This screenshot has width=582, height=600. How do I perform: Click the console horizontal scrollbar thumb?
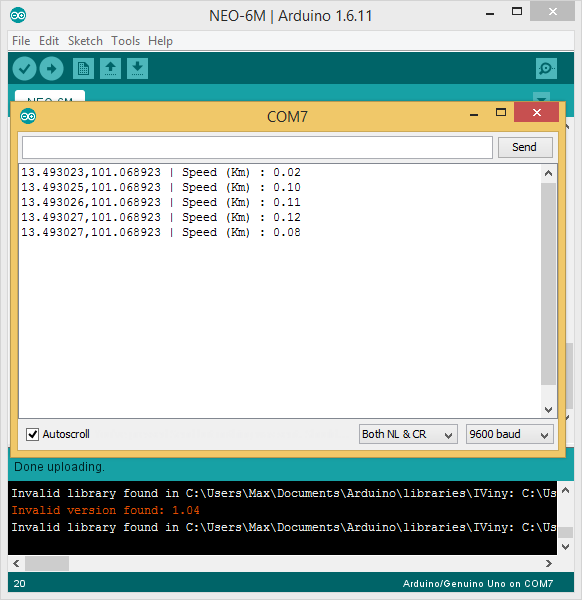47,563
